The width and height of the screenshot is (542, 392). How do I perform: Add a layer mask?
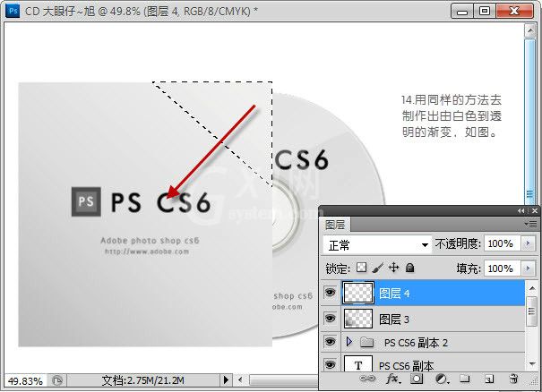(417, 379)
